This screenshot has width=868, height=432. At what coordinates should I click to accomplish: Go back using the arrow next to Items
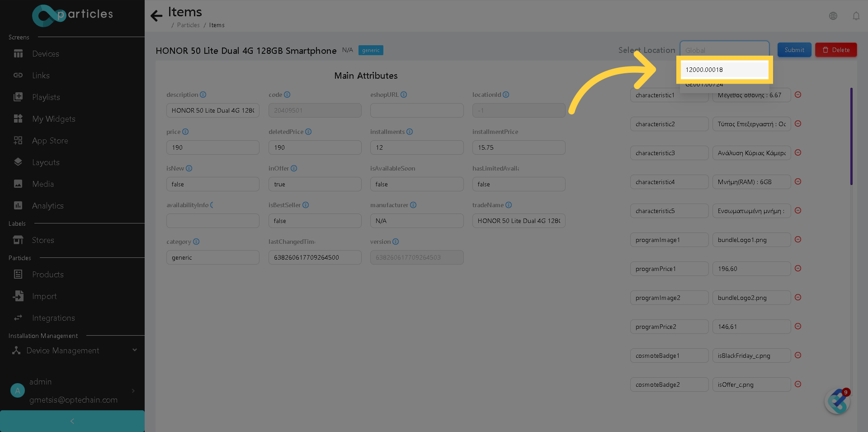pyautogui.click(x=156, y=16)
